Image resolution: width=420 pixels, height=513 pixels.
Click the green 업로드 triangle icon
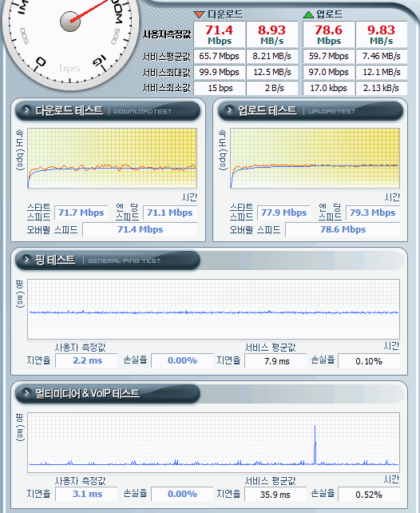308,14
